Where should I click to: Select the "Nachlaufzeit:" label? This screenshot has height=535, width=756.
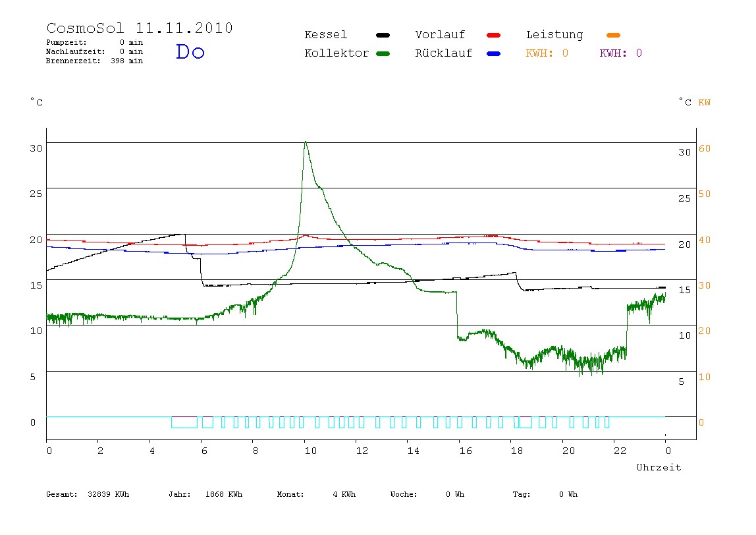pos(75,51)
